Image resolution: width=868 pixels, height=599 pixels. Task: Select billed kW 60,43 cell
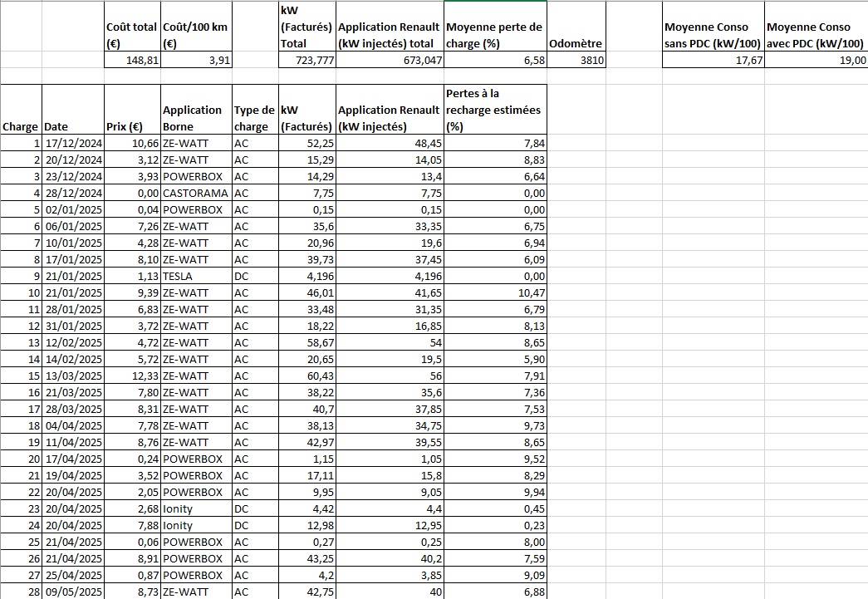(307, 376)
